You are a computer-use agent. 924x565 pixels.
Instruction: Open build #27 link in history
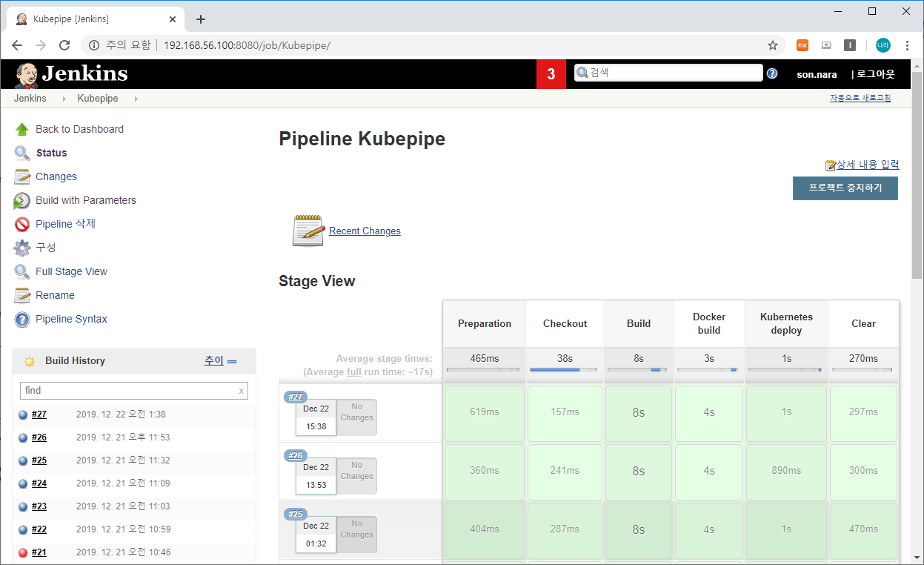point(39,414)
